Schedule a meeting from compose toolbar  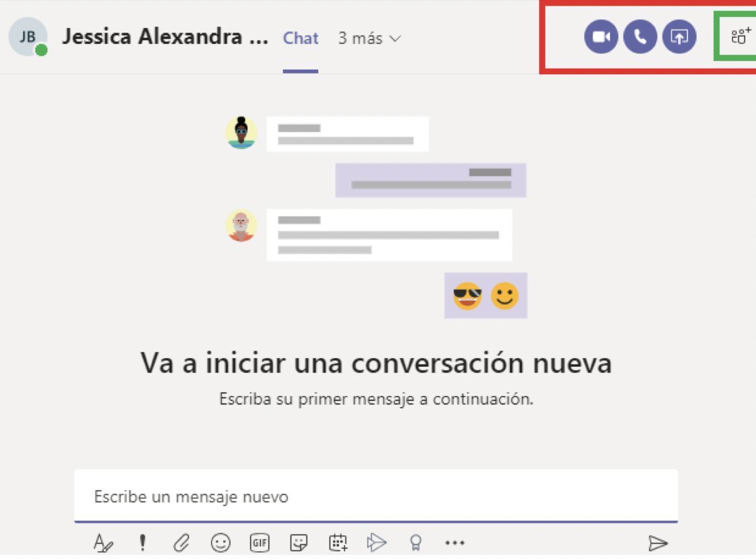click(338, 542)
